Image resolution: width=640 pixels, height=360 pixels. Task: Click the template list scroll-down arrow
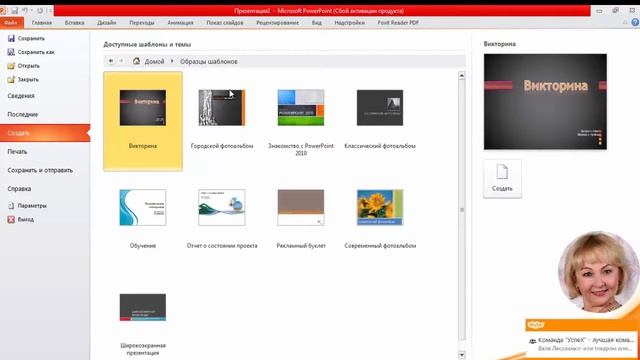pyautogui.click(x=462, y=355)
